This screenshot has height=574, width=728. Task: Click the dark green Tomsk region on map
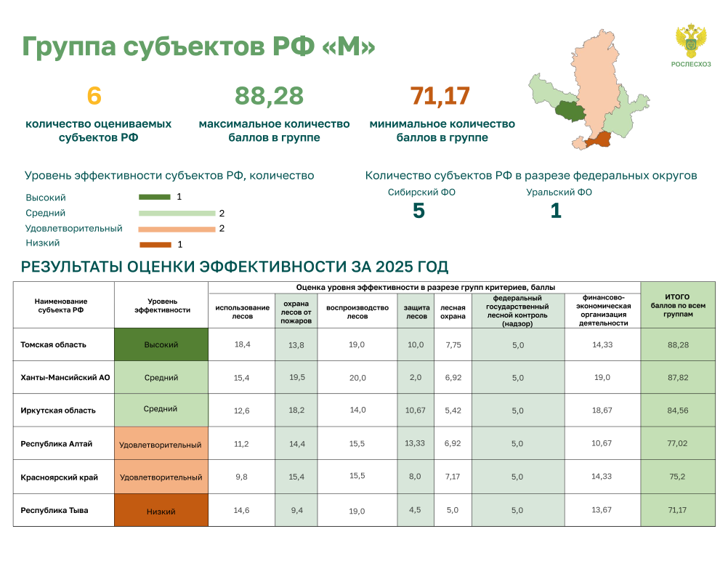(x=570, y=110)
